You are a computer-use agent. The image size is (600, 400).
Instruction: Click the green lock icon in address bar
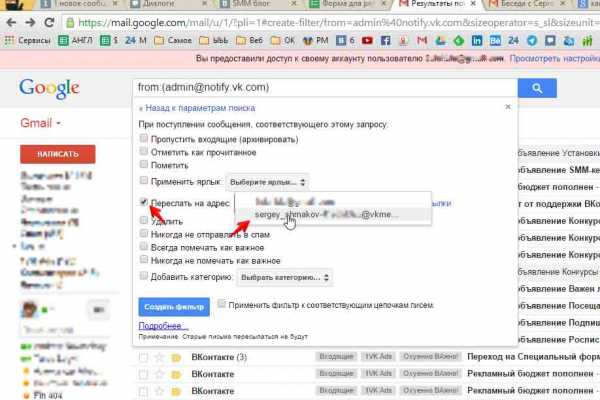[70, 23]
